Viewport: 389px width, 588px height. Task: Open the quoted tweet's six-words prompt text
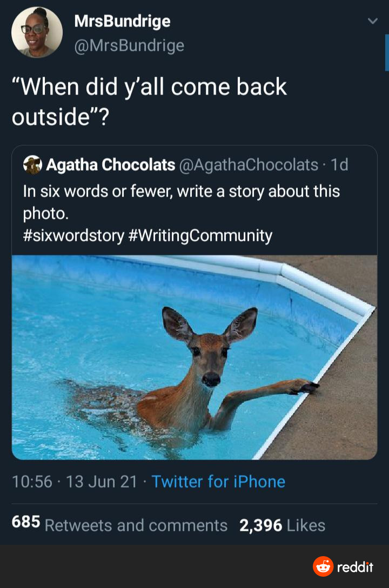click(181, 201)
